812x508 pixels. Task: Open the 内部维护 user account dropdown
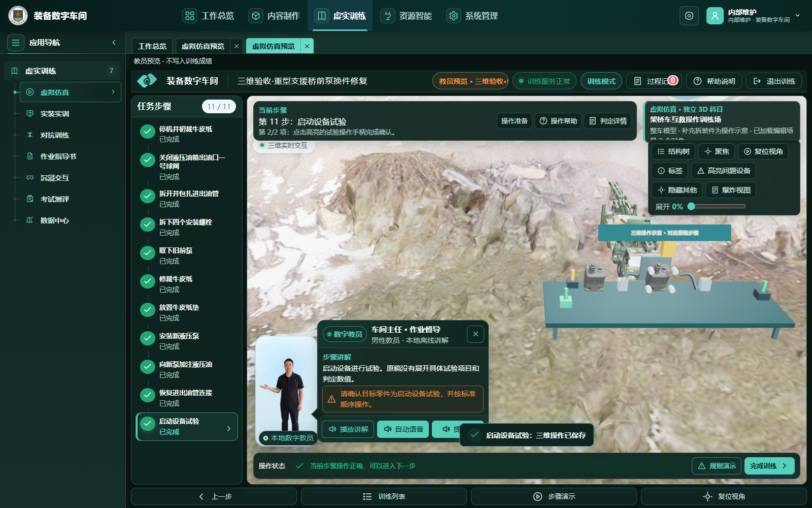click(x=753, y=16)
